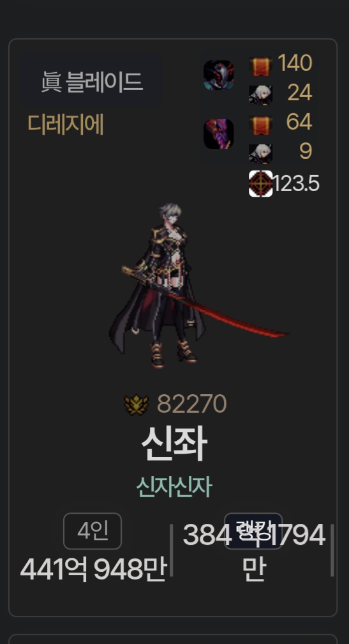The height and width of the screenshot is (644, 349).
Task: Click the crosshair target icon beside 123.5
Action: click(260, 183)
